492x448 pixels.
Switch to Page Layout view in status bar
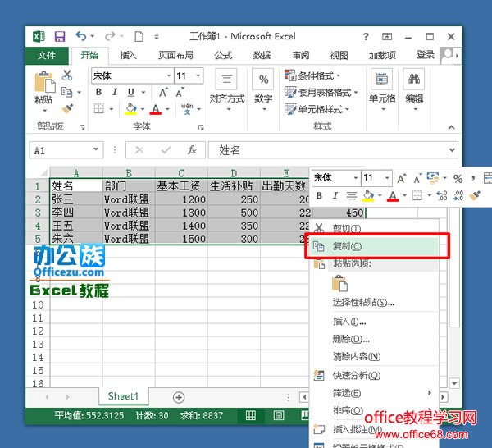coord(278,415)
